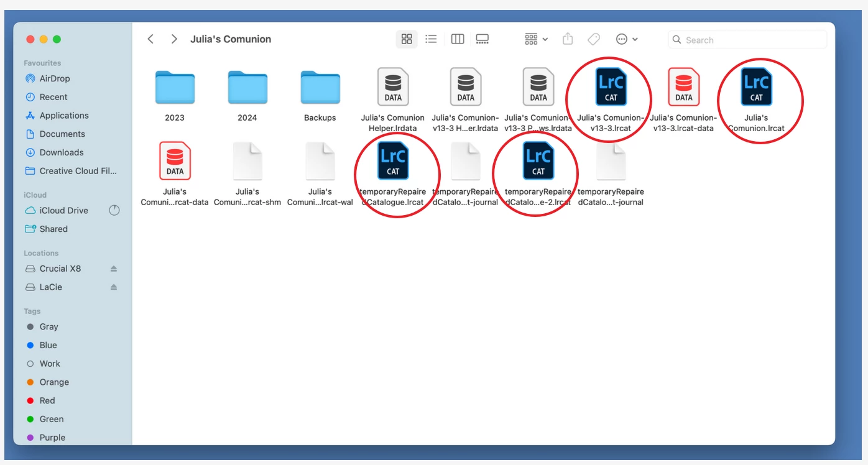Open the 2024 folder

(247, 88)
